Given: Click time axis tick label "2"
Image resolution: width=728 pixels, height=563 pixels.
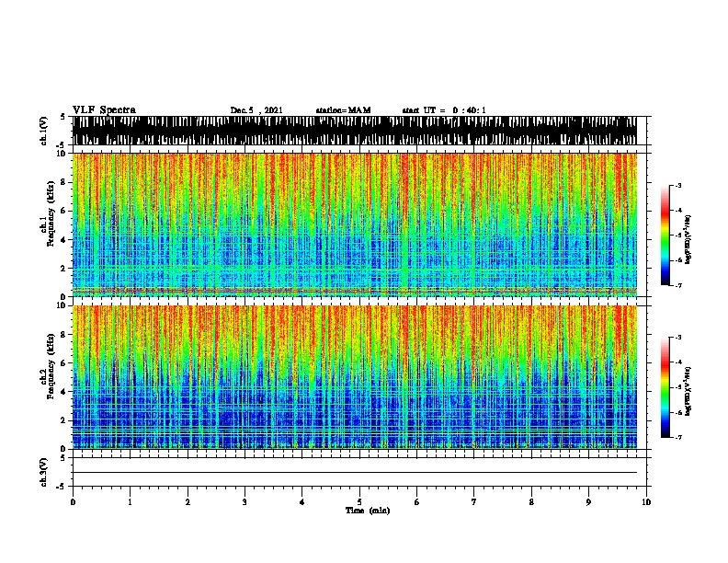Looking at the screenshot, I should [188, 502].
